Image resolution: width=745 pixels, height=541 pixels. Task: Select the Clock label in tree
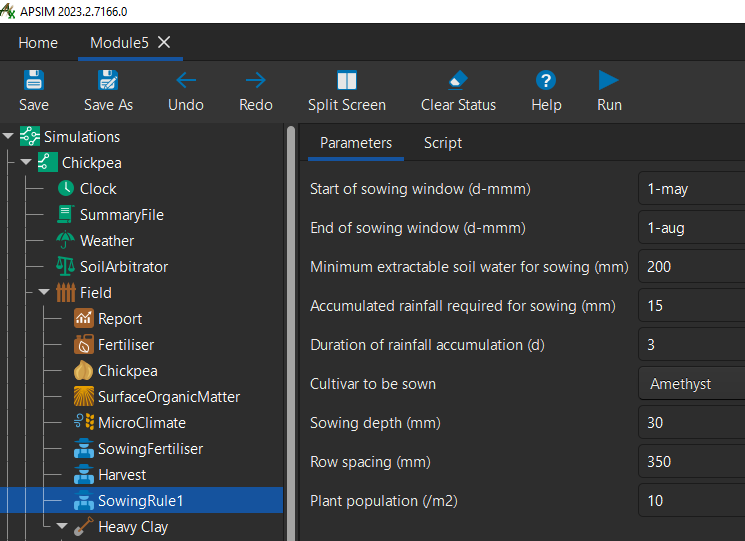tap(98, 189)
